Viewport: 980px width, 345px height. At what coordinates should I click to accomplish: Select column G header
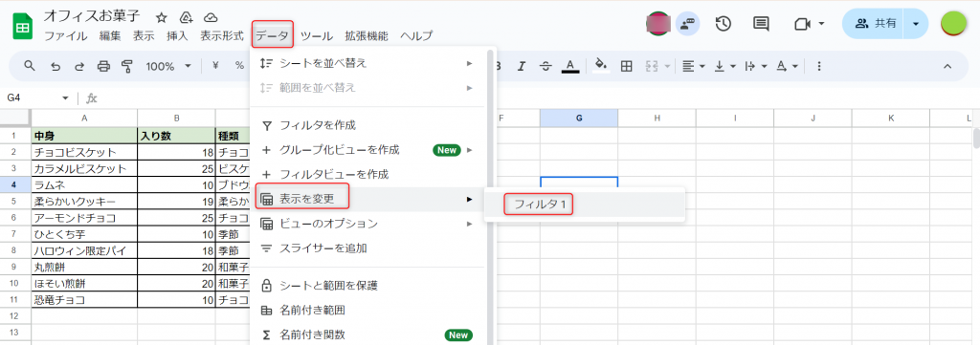579,118
